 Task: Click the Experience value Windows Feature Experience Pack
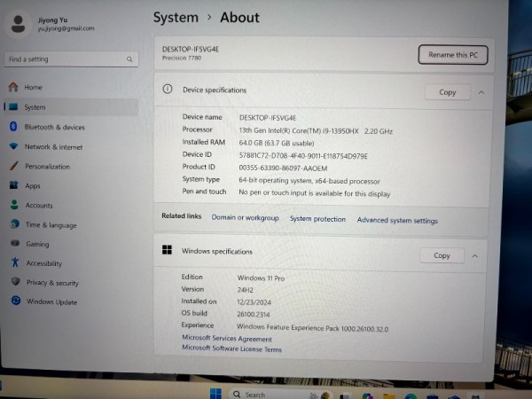click(312, 328)
